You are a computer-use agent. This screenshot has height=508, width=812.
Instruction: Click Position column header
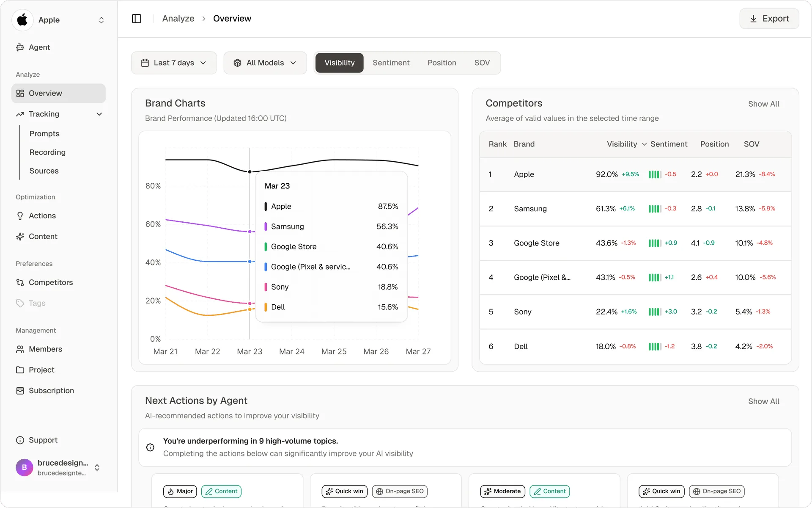[714, 144]
